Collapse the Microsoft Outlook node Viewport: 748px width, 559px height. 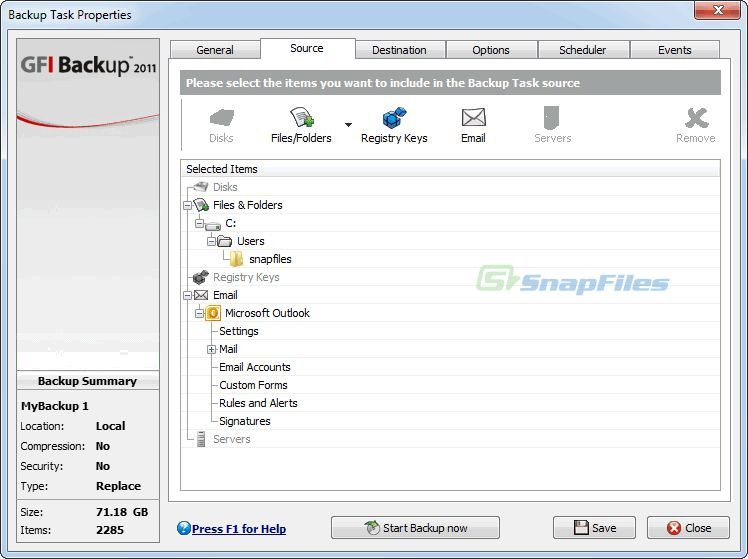[199, 313]
